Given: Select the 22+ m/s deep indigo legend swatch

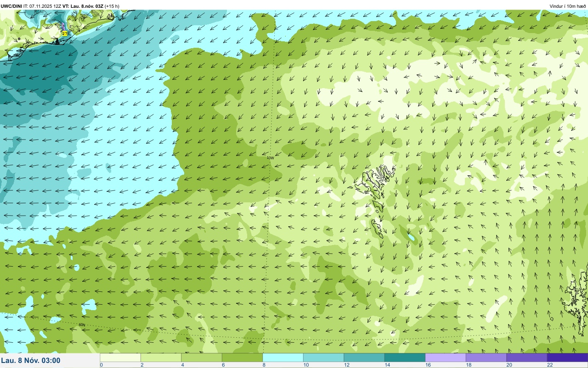Looking at the screenshot, I should pos(567,357).
